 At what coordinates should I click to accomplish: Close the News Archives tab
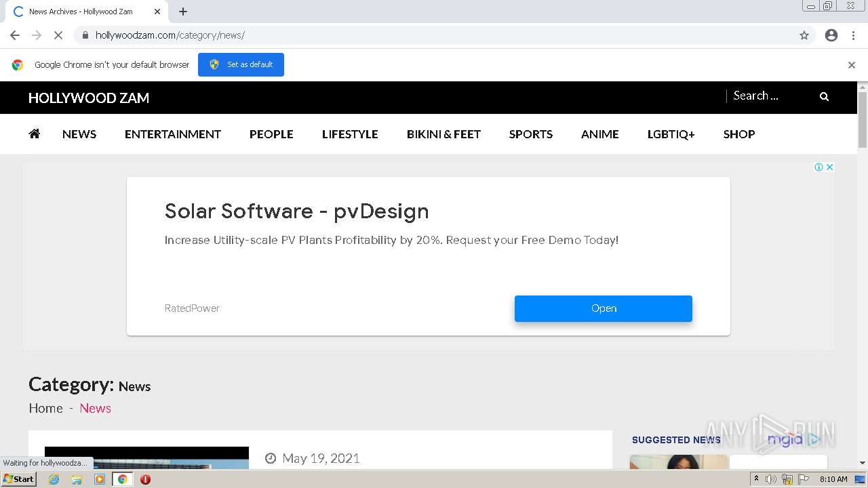(x=157, y=12)
